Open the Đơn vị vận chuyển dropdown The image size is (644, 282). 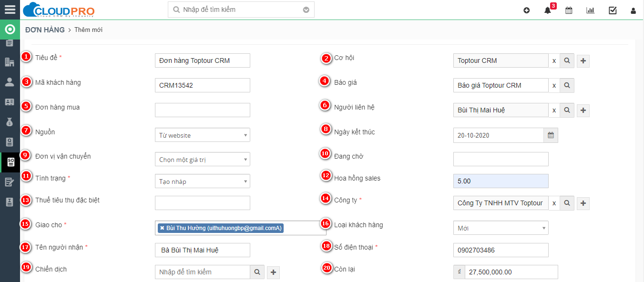(x=203, y=160)
